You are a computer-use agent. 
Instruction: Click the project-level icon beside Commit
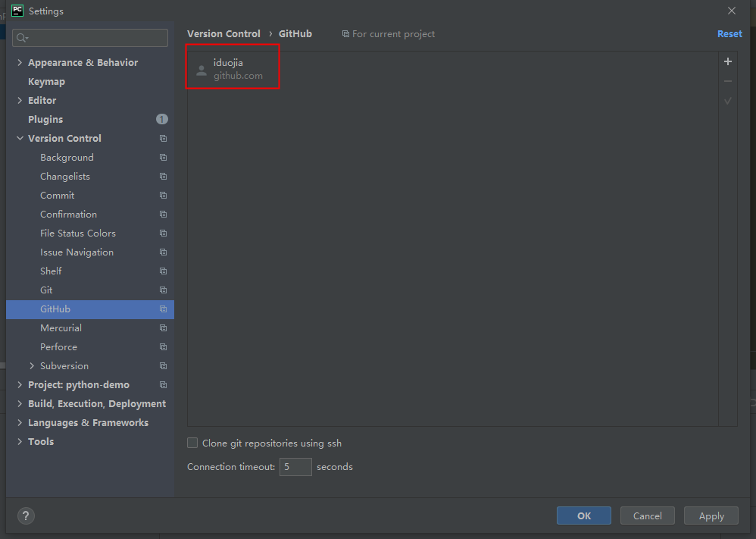164,196
